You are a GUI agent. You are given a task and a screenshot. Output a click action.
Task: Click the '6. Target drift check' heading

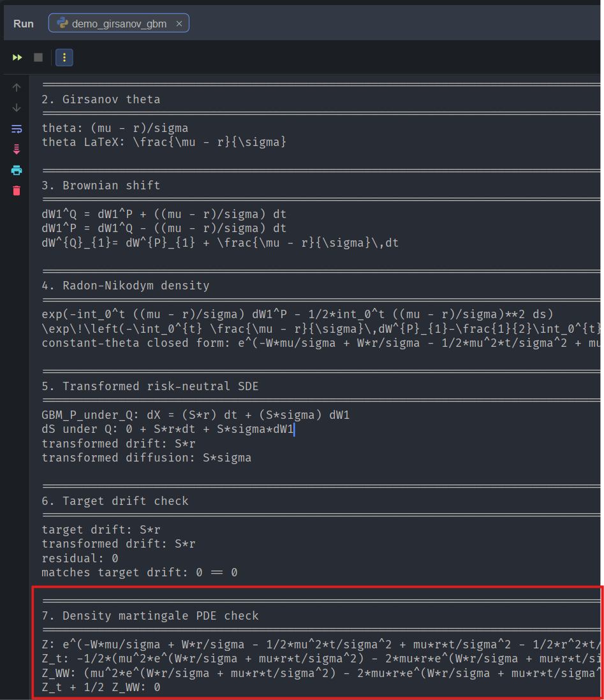click(x=115, y=501)
